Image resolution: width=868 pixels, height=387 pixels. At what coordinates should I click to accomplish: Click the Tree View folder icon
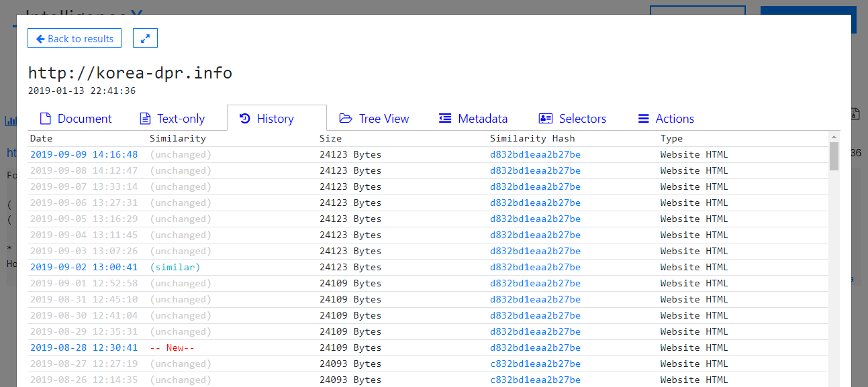click(346, 119)
